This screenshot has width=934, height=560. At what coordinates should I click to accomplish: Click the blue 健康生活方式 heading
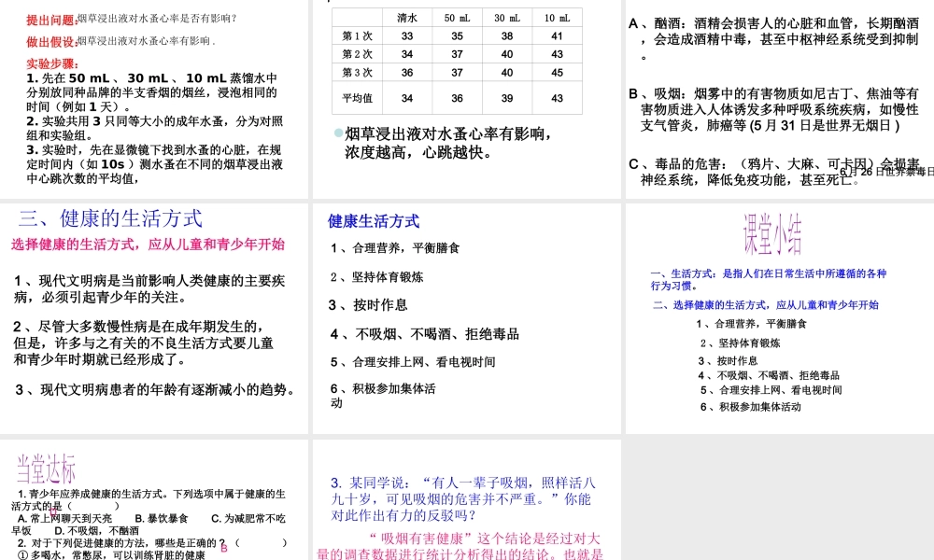[x=374, y=221]
